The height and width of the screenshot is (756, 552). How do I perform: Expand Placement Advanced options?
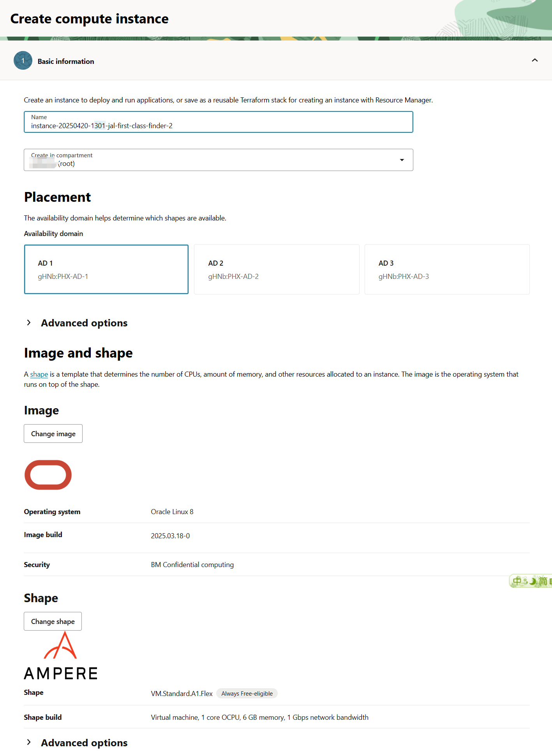[29, 323]
